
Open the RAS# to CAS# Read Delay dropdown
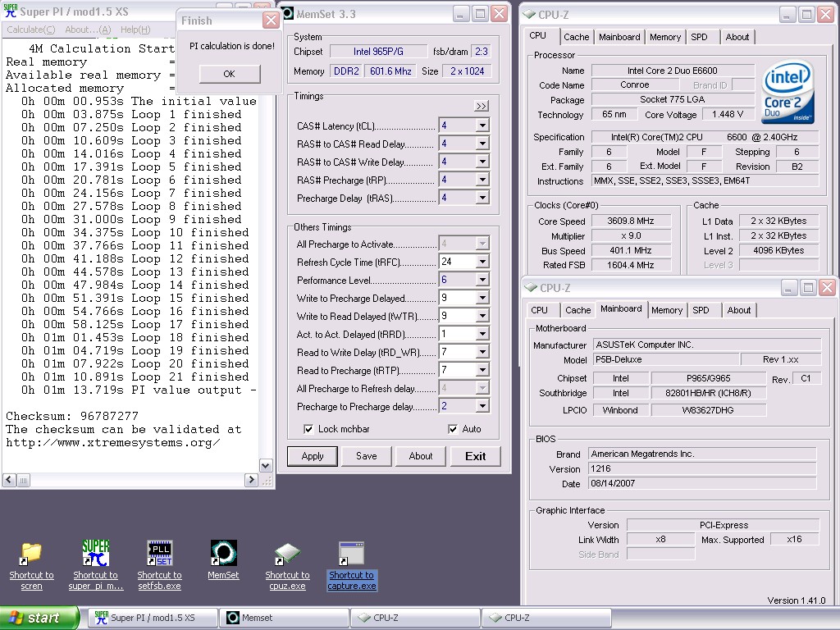point(482,144)
